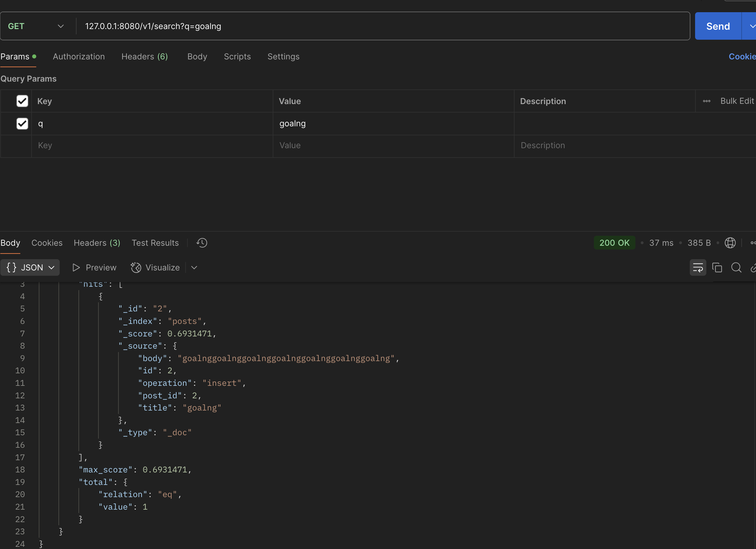
Task: Click the empty Description placeholder field
Action: 635,146
